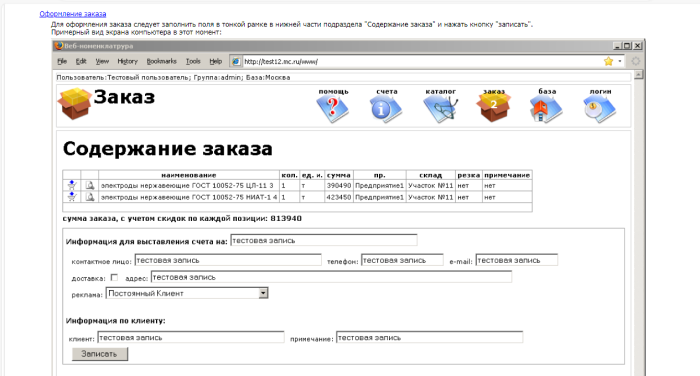The image size is (700, 376).
Task: Click the sum value 423450
Action: pyautogui.click(x=339, y=197)
